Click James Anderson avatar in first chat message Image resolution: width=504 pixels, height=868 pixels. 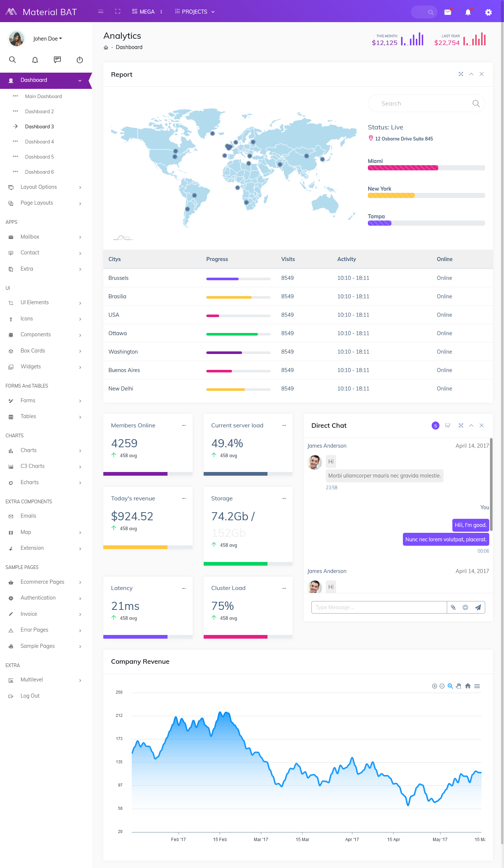point(315,462)
